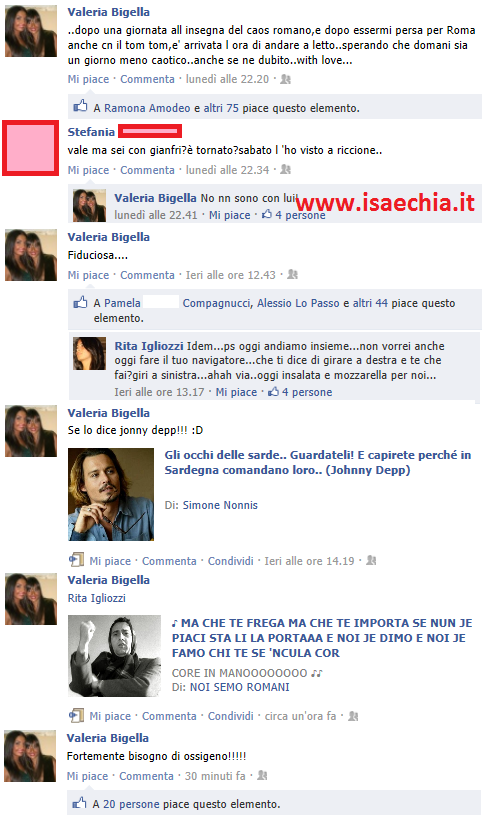Click the link share icon below Johnny Depp post
Image resolution: width=486 pixels, height=821 pixels.
pos(76,560)
